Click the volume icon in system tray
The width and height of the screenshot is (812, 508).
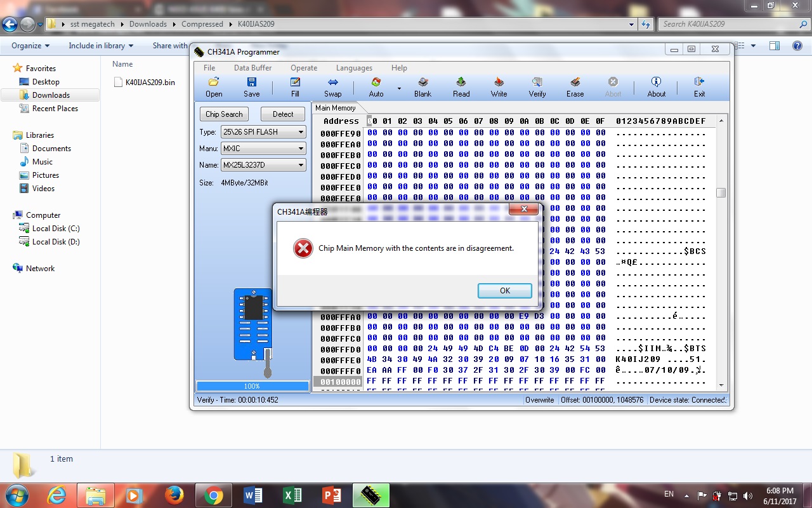(x=748, y=496)
